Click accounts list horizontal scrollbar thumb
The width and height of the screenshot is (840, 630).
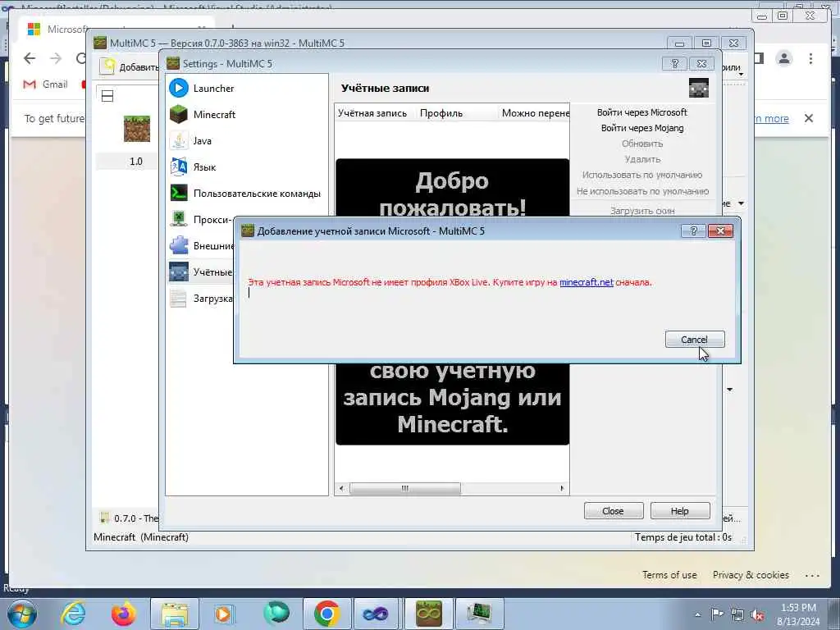pyautogui.click(x=405, y=488)
